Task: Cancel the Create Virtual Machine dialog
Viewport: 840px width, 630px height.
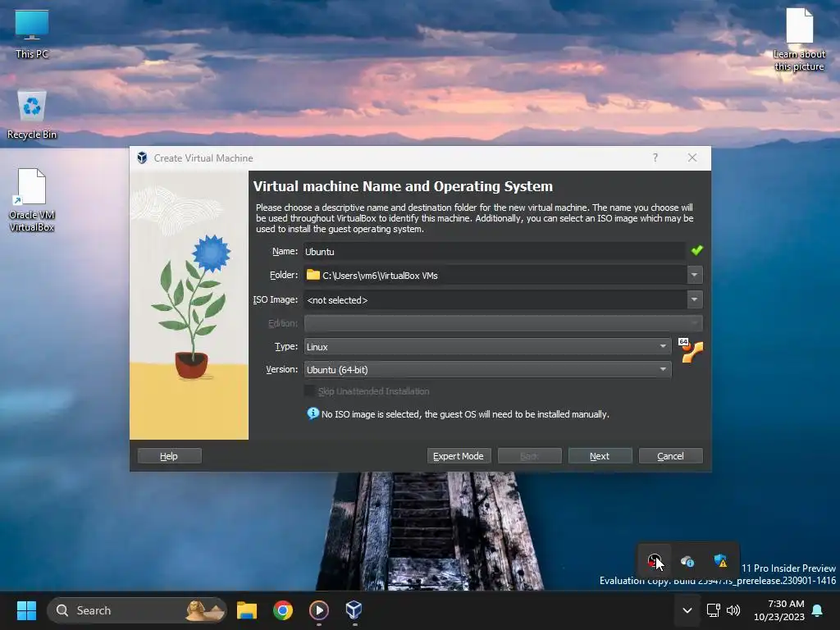Action: click(671, 456)
